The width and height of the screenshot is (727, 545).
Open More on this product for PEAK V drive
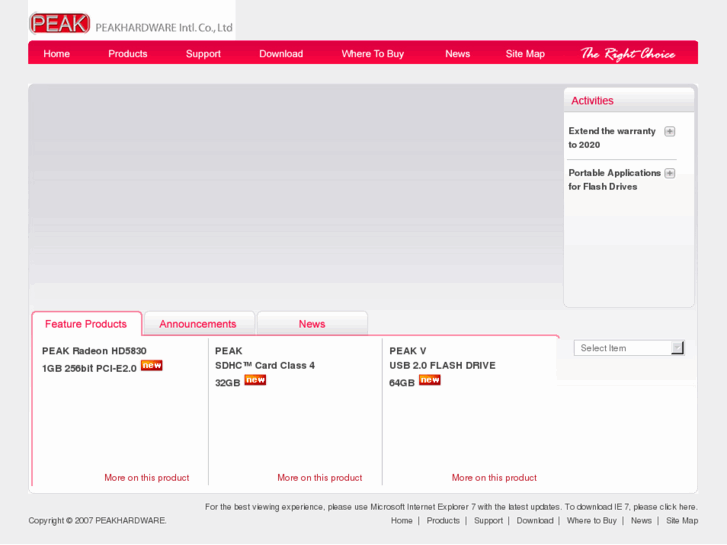[494, 478]
